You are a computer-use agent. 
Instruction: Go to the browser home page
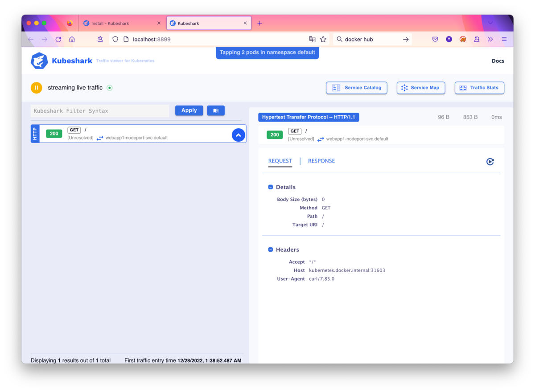(72, 39)
